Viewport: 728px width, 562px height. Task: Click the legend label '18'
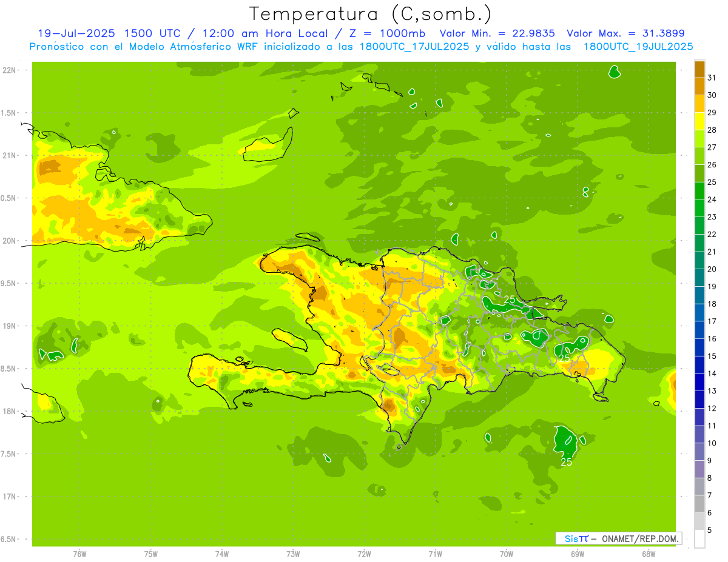coord(712,304)
